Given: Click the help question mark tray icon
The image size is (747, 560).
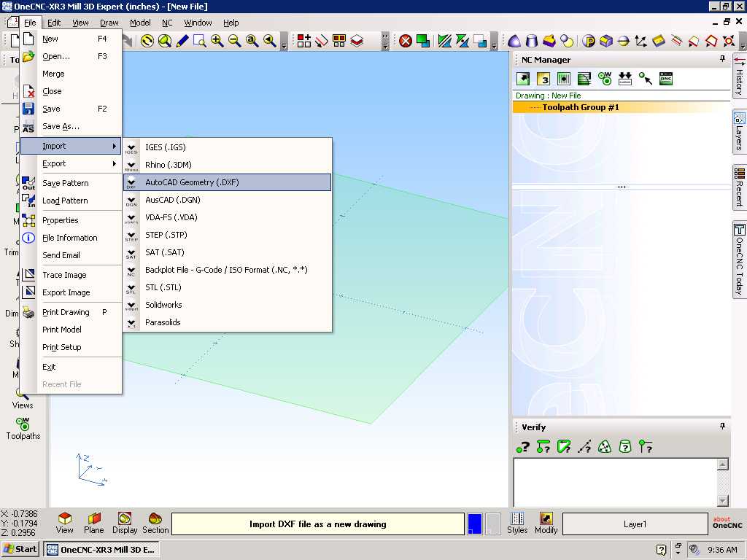Looking at the screenshot, I should [x=661, y=550].
